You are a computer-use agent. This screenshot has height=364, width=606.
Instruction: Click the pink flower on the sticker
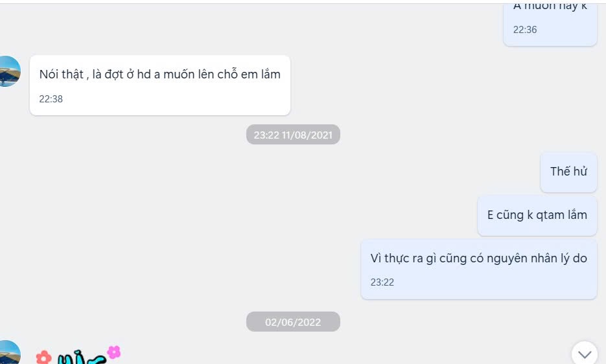(x=114, y=352)
